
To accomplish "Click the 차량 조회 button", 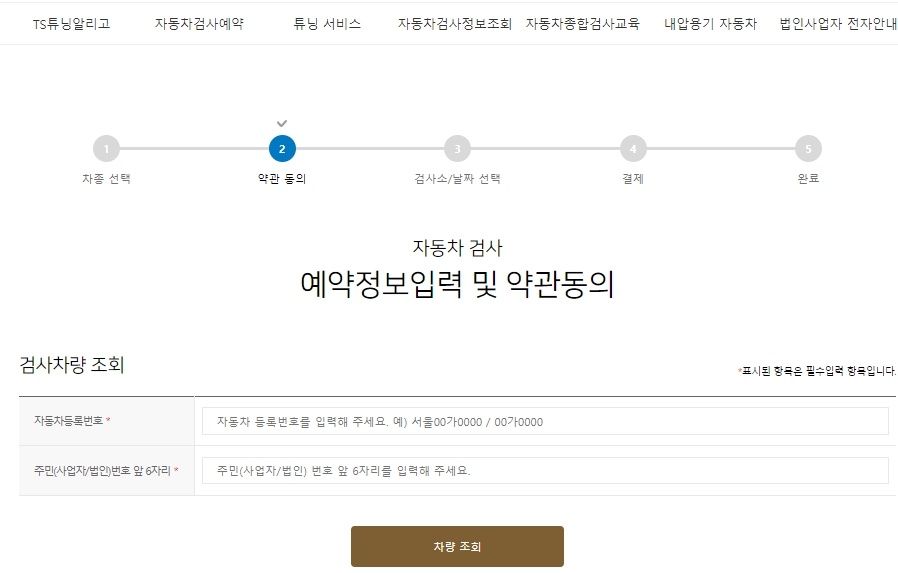I will click(458, 546).
